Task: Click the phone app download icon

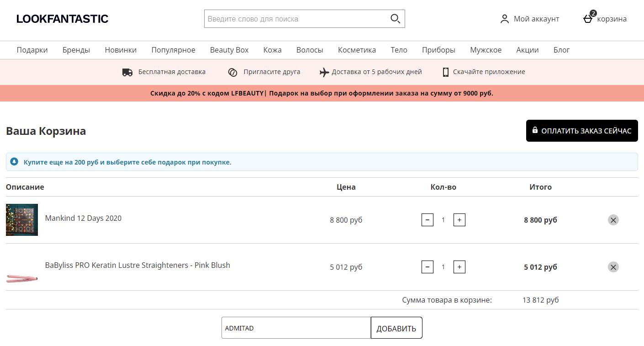Action: click(x=446, y=72)
